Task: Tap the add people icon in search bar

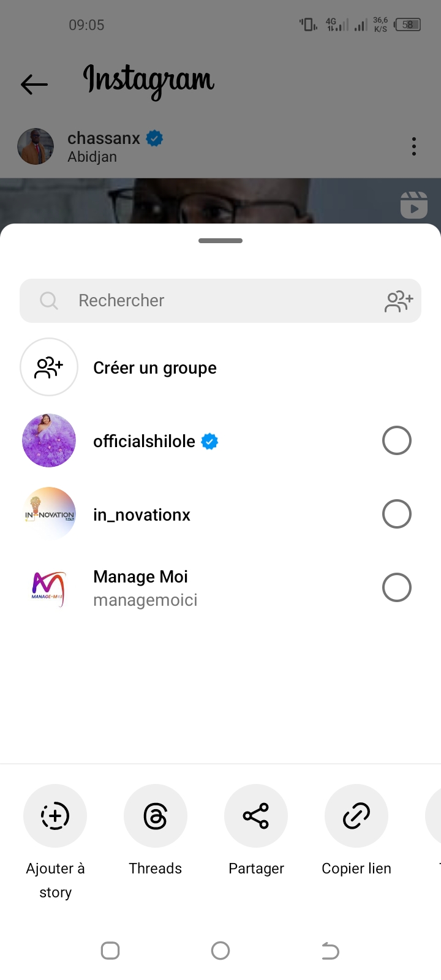Action: pos(399,301)
